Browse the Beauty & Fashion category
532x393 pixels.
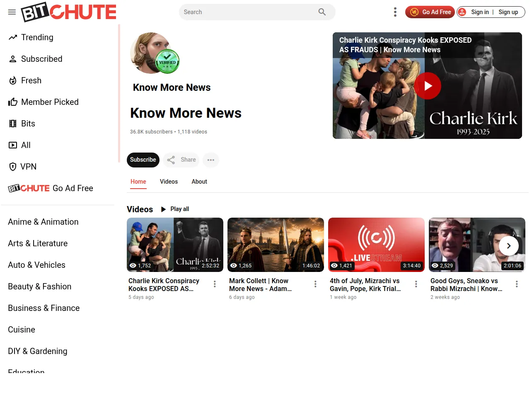click(x=39, y=286)
